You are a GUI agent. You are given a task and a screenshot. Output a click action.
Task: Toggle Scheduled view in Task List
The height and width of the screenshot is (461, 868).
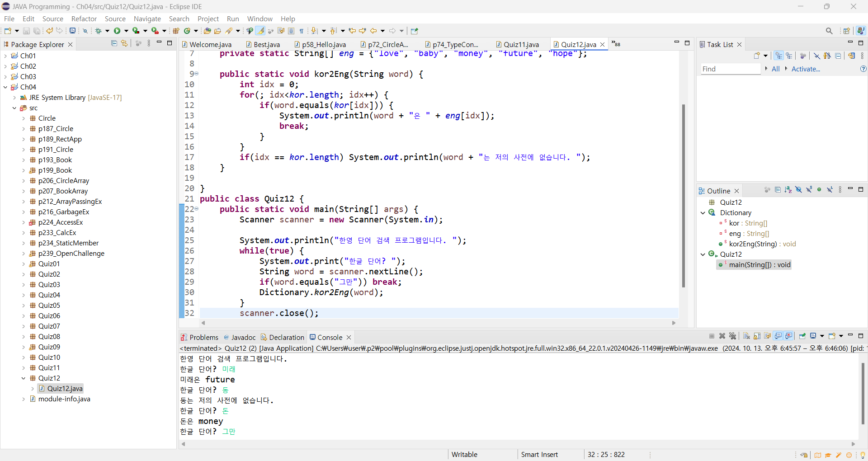pyautogui.click(x=789, y=56)
